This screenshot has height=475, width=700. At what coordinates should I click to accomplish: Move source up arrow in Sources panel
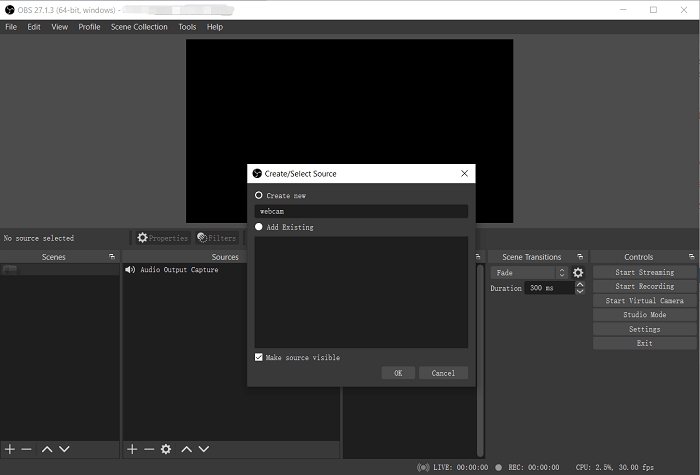tap(187, 449)
